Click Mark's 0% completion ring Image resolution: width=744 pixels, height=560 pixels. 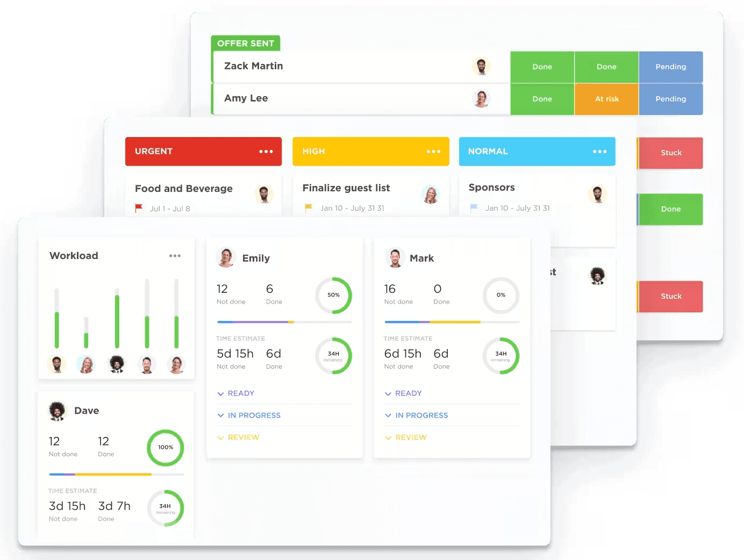501,295
